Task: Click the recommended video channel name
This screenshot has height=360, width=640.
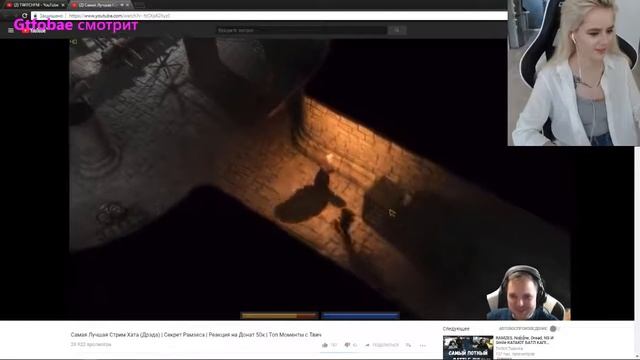Action: point(509,349)
